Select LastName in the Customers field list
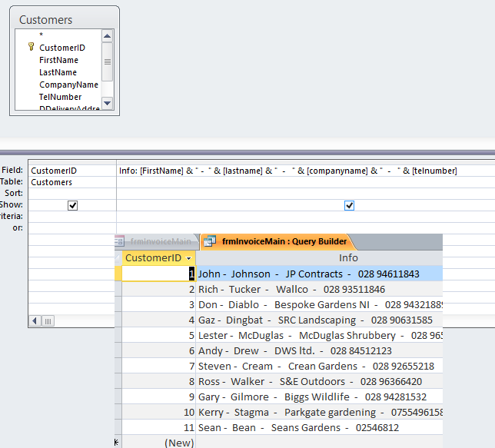 (x=58, y=72)
